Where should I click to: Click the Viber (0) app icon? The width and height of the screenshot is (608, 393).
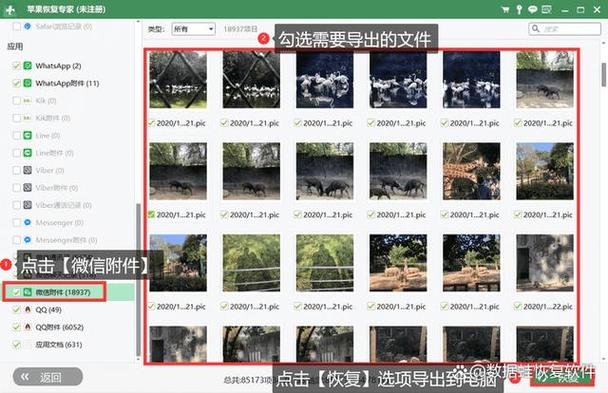pos(27,170)
